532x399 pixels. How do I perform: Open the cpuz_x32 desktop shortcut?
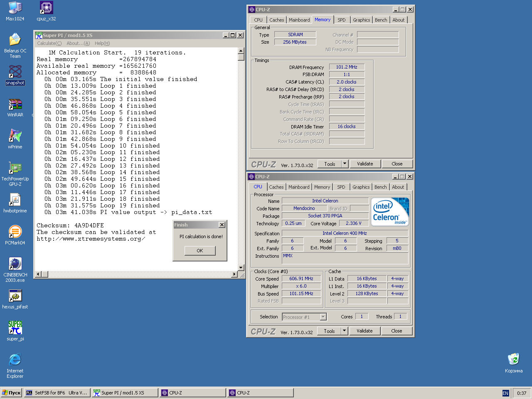(x=46, y=11)
